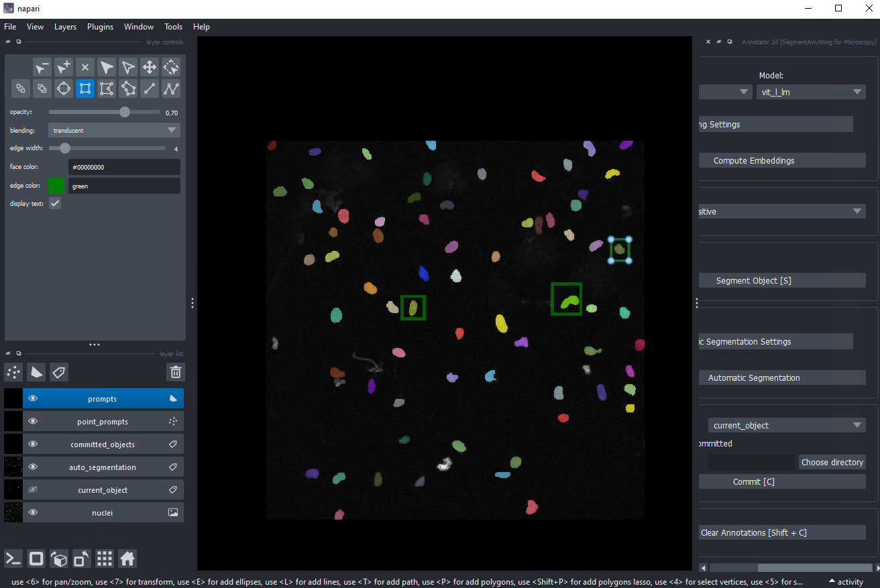Hide the auto_segmentation layer
The height and width of the screenshot is (588, 880).
tap(32, 467)
